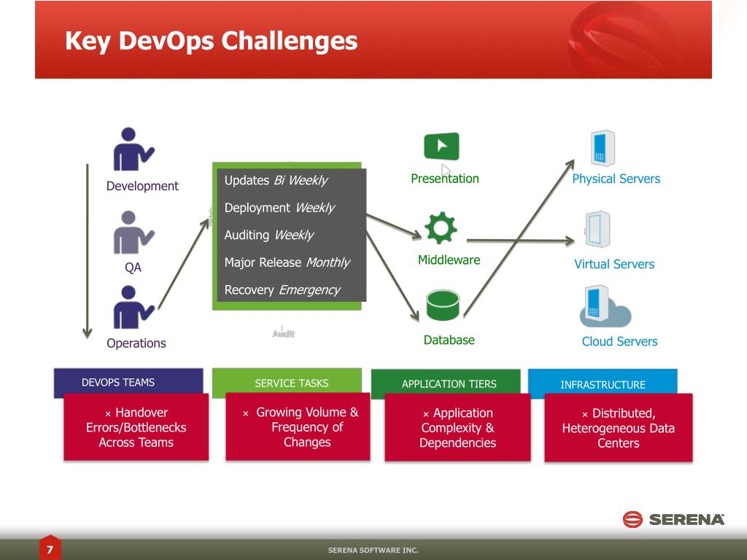The height and width of the screenshot is (560, 747).
Task: Click the Development person icon
Action: tap(133, 149)
